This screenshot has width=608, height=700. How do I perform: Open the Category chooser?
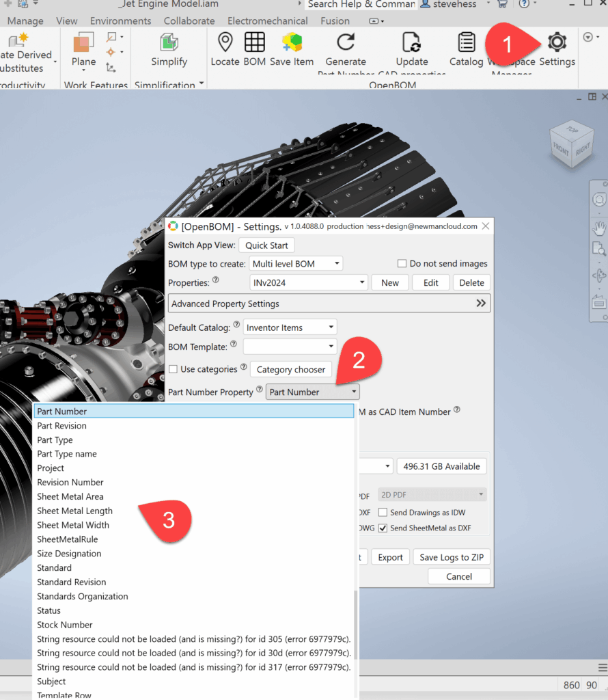coord(291,369)
